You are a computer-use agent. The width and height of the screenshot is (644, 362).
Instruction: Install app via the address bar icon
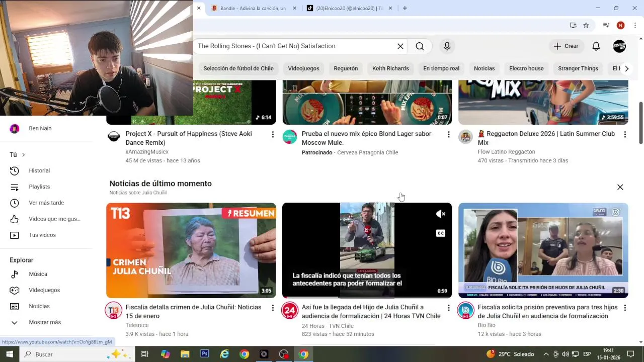coord(573,25)
